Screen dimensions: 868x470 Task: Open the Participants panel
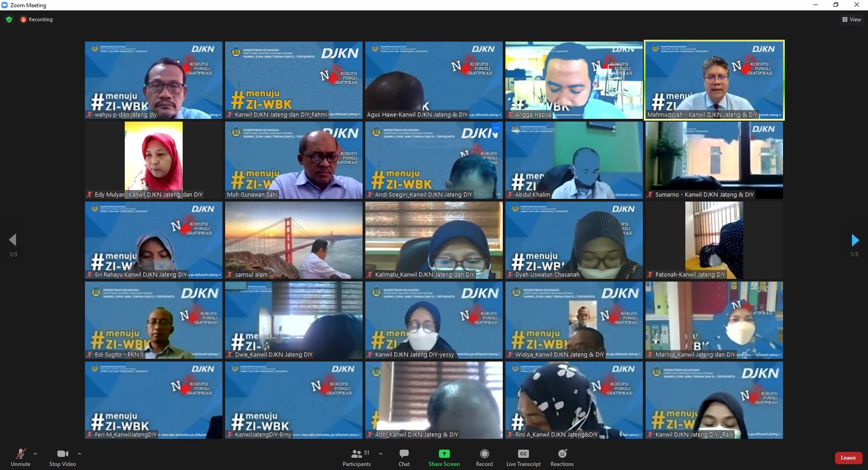point(357,457)
